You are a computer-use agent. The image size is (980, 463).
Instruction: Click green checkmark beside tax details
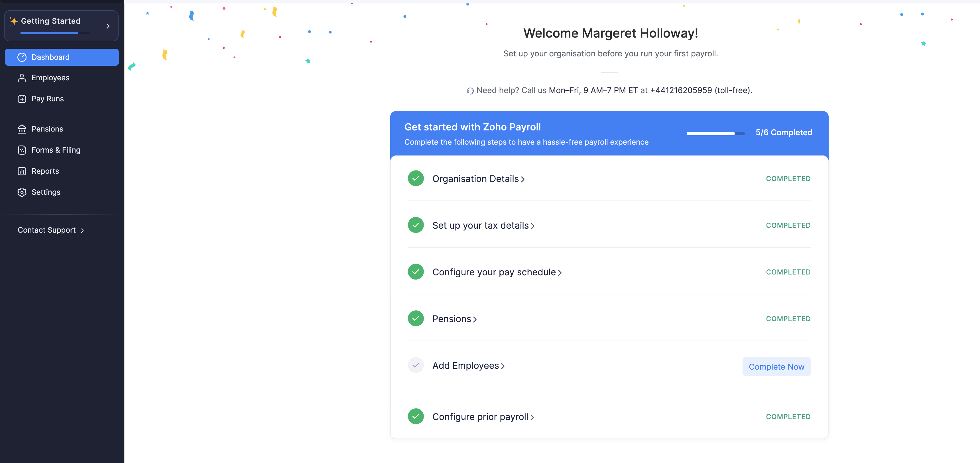[x=416, y=225]
